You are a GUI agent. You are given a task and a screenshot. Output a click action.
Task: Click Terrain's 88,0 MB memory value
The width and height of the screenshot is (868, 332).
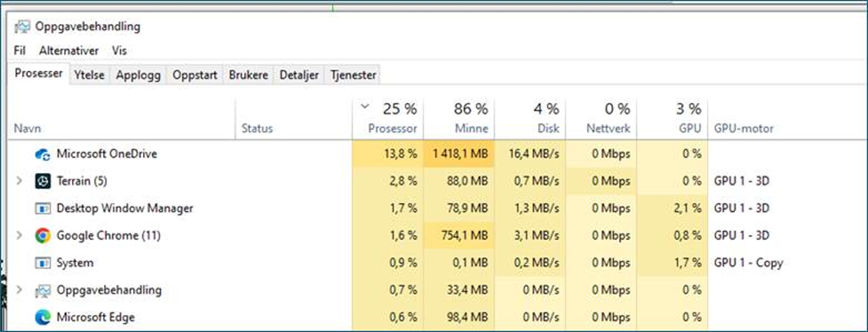[x=468, y=181]
